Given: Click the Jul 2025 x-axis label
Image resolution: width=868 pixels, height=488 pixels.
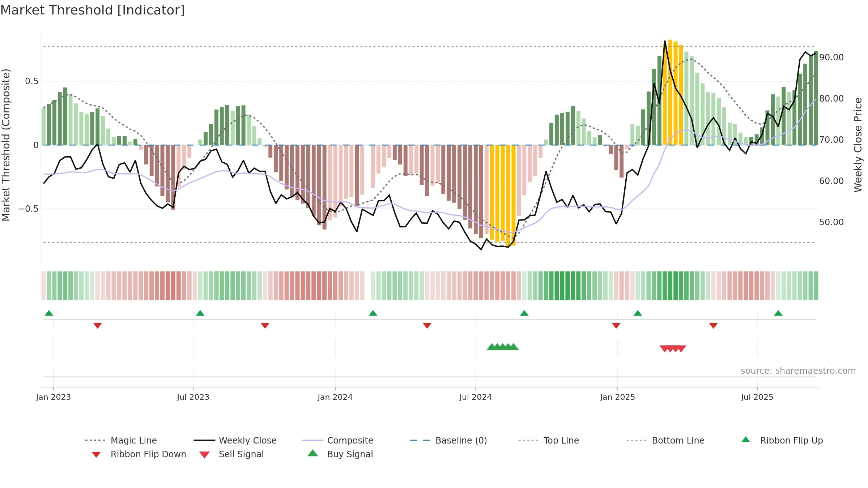Looking at the screenshot, I should pos(757,397).
